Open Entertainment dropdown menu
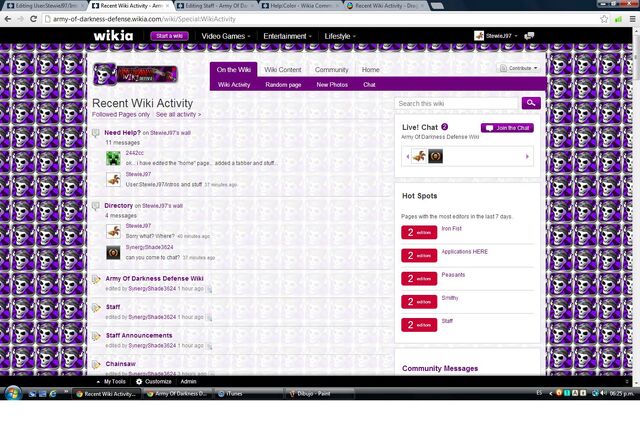640x427 pixels. pyautogui.click(x=287, y=36)
